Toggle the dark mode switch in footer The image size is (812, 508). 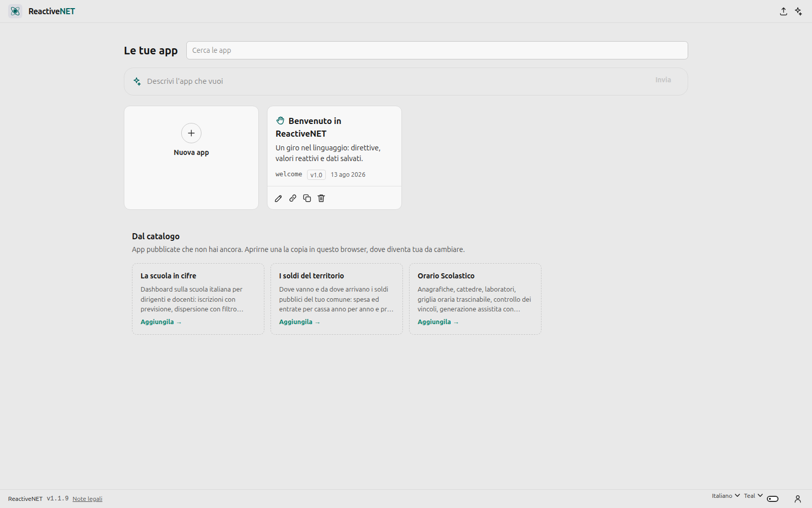point(773,499)
